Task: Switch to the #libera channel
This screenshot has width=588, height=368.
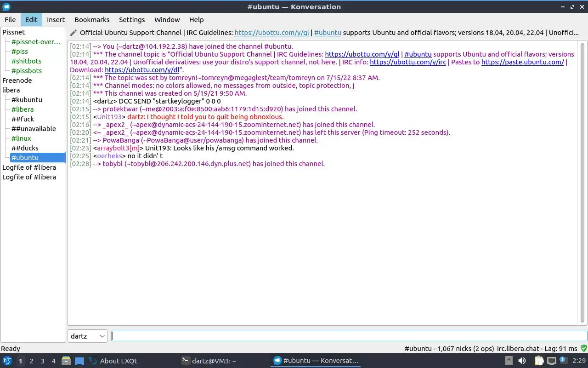Action: point(23,109)
